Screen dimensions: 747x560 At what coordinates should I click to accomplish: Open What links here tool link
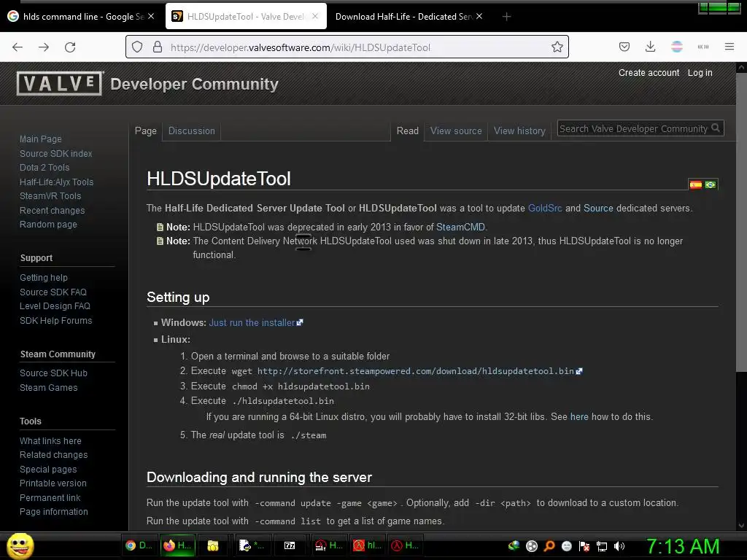[x=50, y=441]
